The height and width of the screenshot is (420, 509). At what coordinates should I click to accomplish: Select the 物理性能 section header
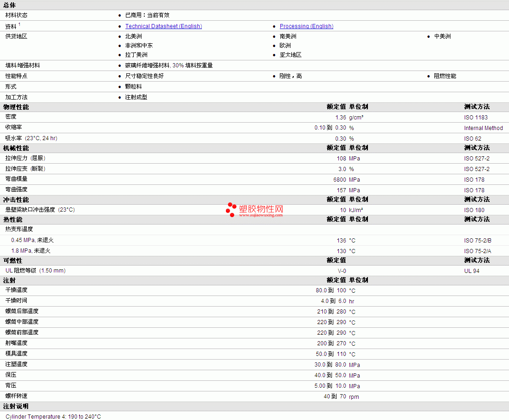pos(16,107)
